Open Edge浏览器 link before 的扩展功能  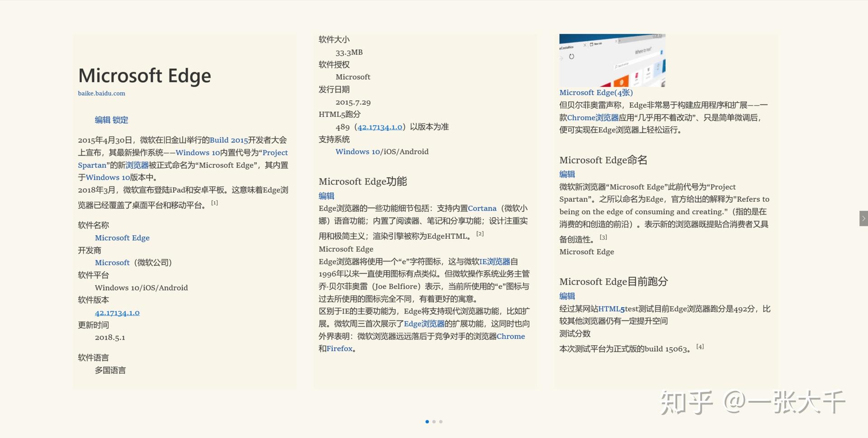coord(424,324)
